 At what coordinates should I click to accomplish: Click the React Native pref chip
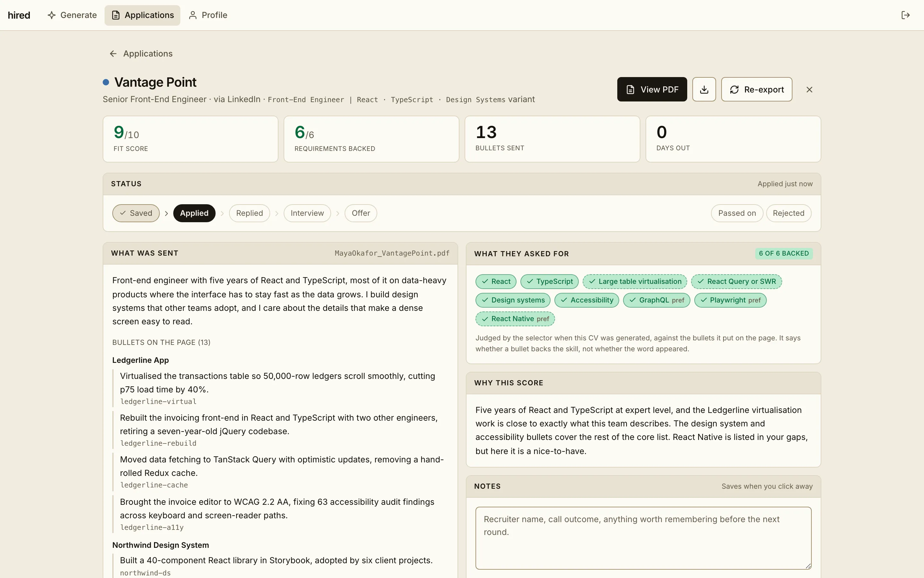tap(515, 319)
